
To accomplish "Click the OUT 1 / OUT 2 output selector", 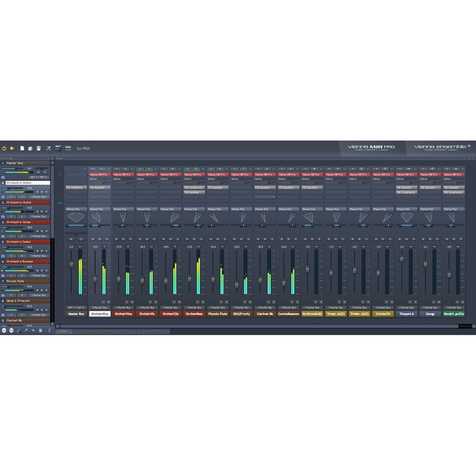I will tap(77, 307).
